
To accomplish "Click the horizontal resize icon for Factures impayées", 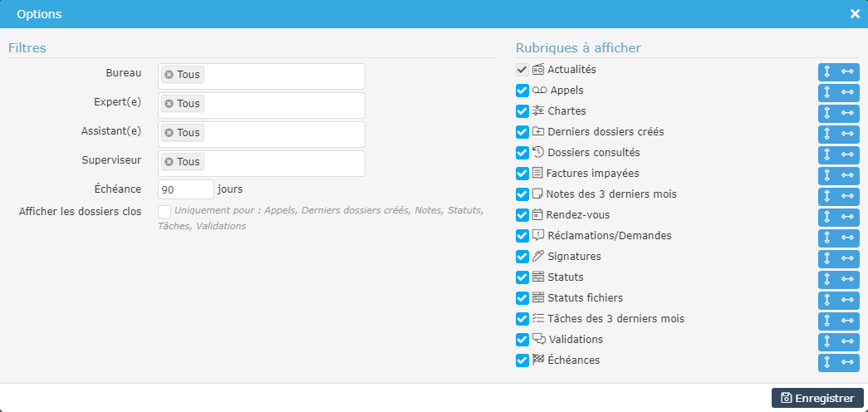I will (x=847, y=175).
